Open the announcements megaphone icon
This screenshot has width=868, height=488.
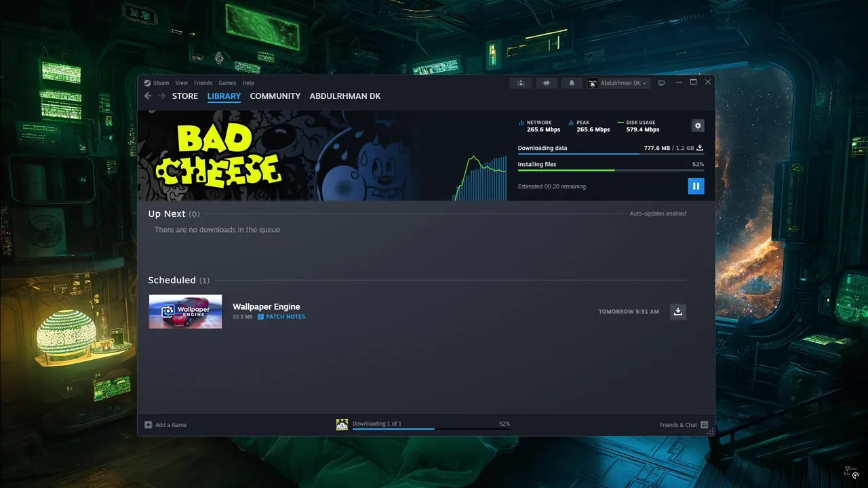point(546,83)
